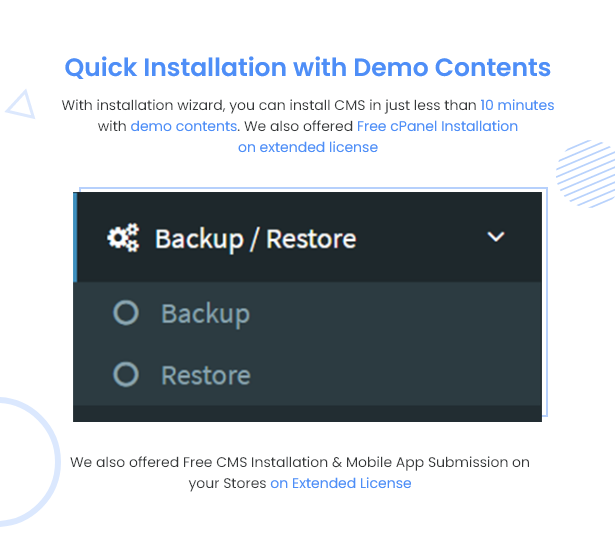This screenshot has height=535, width=615.
Task: Click 'Free cPanel Installation' link text
Action: point(437,126)
